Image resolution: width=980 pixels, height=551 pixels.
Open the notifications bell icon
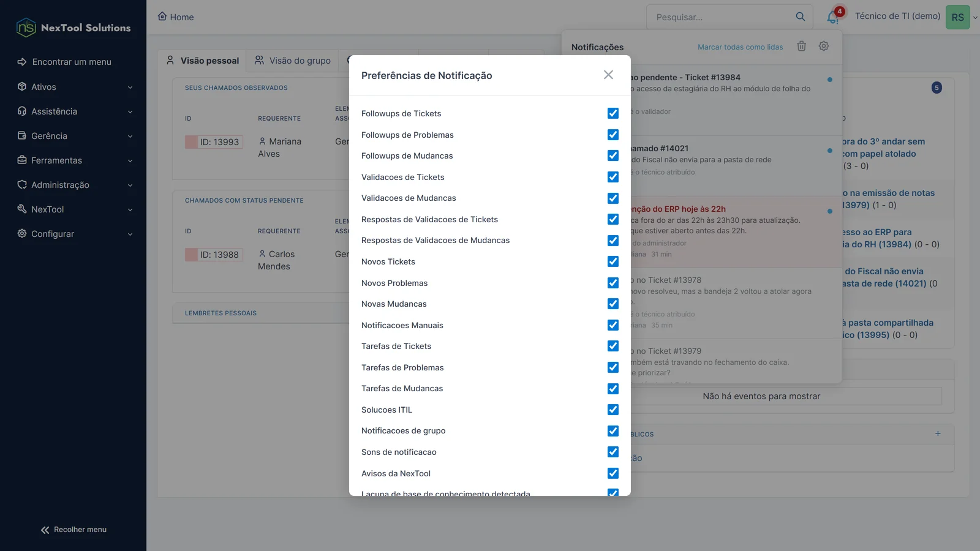tap(832, 17)
